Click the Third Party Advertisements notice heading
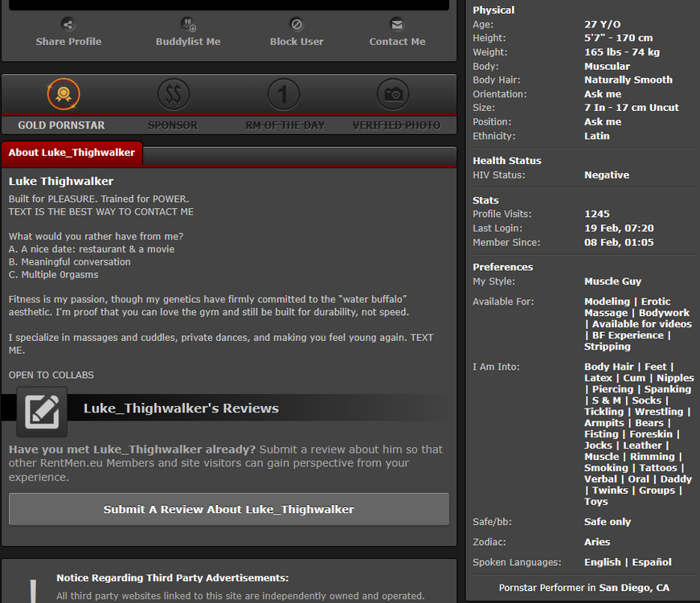This screenshot has width=700, height=603. (172, 578)
